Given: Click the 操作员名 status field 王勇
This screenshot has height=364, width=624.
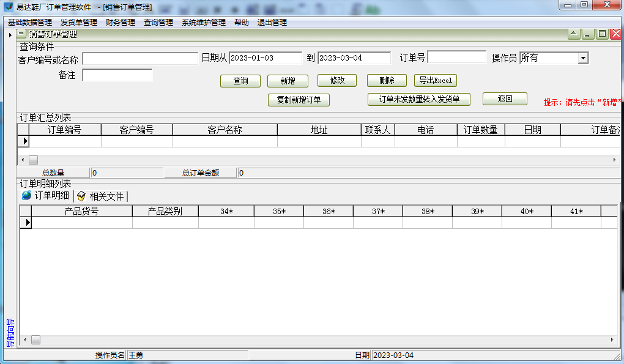Looking at the screenshot, I should coord(187,355).
